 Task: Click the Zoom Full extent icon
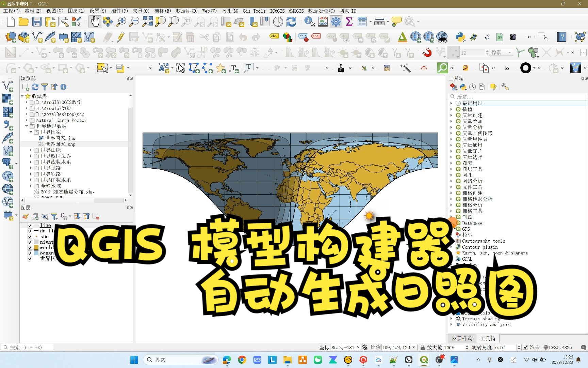[147, 21]
